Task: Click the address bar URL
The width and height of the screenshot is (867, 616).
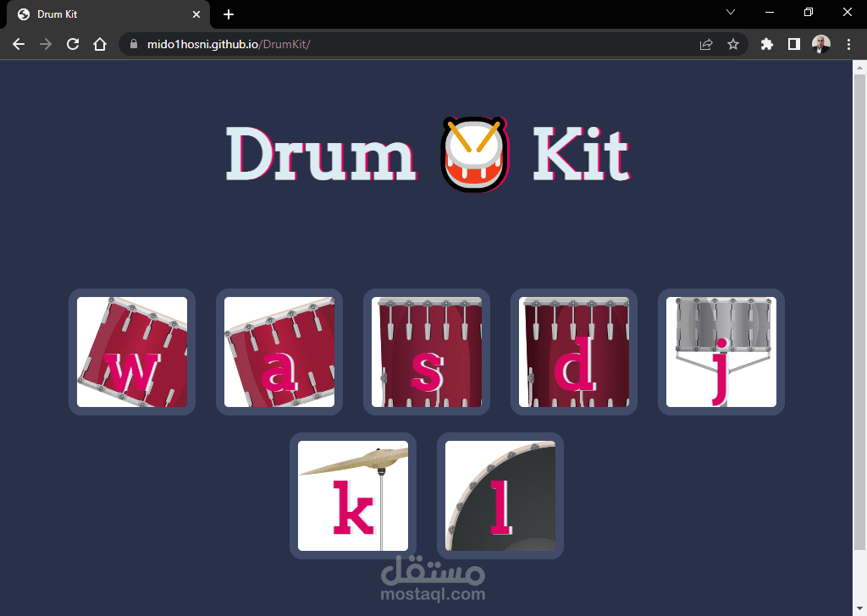Action: click(x=229, y=44)
